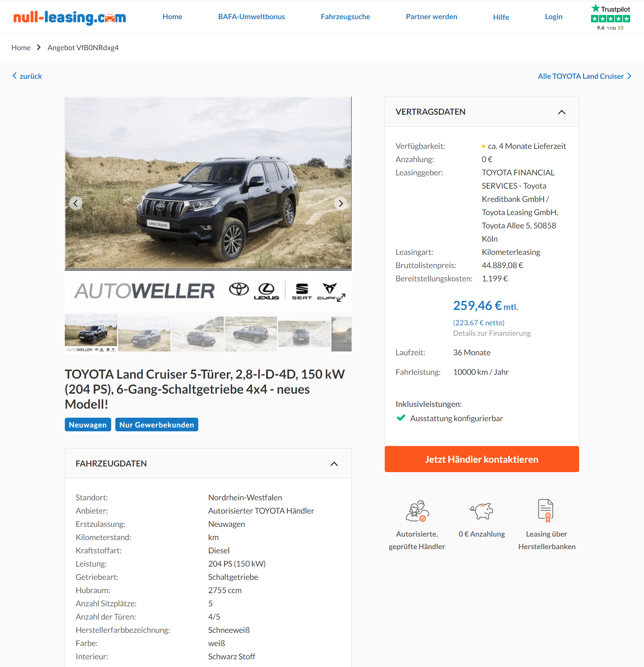
Task: Show next car image arrow
Action: (340, 203)
